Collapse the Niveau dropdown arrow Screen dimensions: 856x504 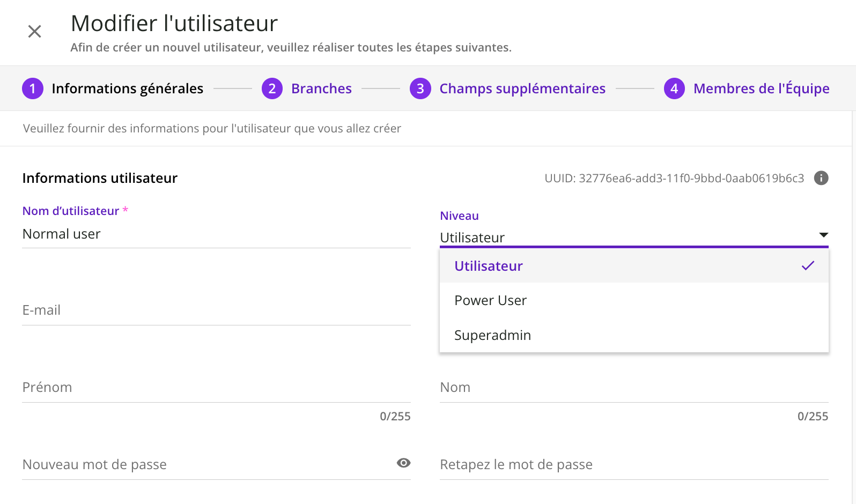(x=823, y=235)
